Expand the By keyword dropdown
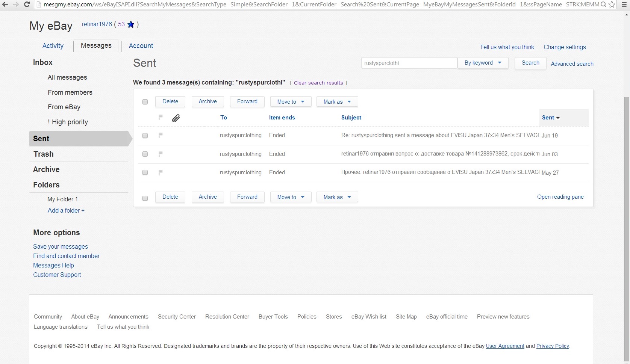The height and width of the screenshot is (364, 630). pos(483,63)
